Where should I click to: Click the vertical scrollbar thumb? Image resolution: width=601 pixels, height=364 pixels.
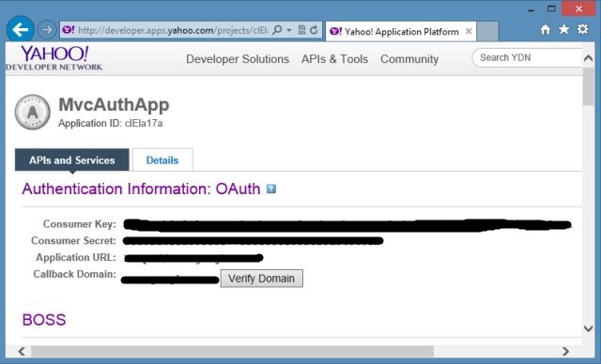(588, 86)
